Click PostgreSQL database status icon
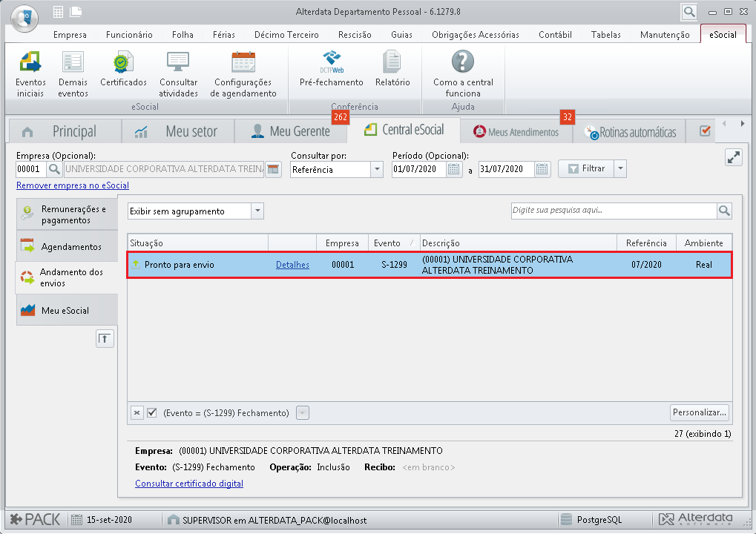The height and width of the screenshot is (534, 756). [x=567, y=520]
